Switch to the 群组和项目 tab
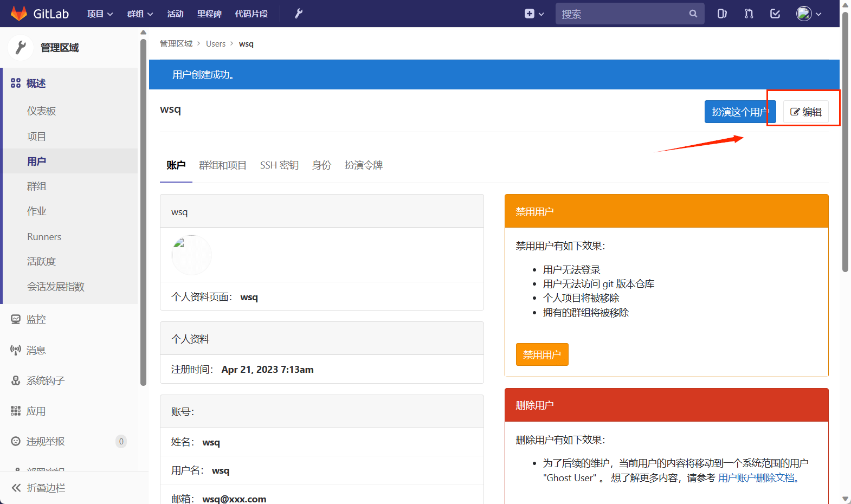Image resolution: width=851 pixels, height=504 pixels. click(x=223, y=165)
